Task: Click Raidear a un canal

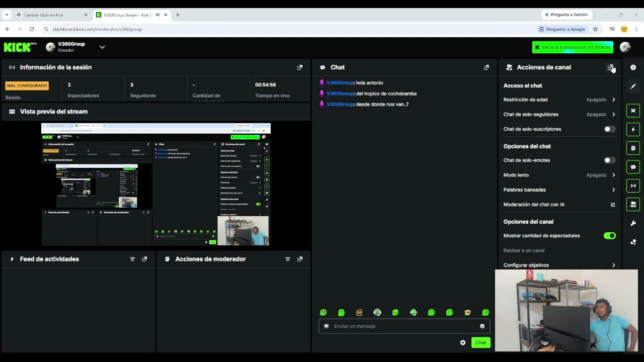Action: (524, 250)
